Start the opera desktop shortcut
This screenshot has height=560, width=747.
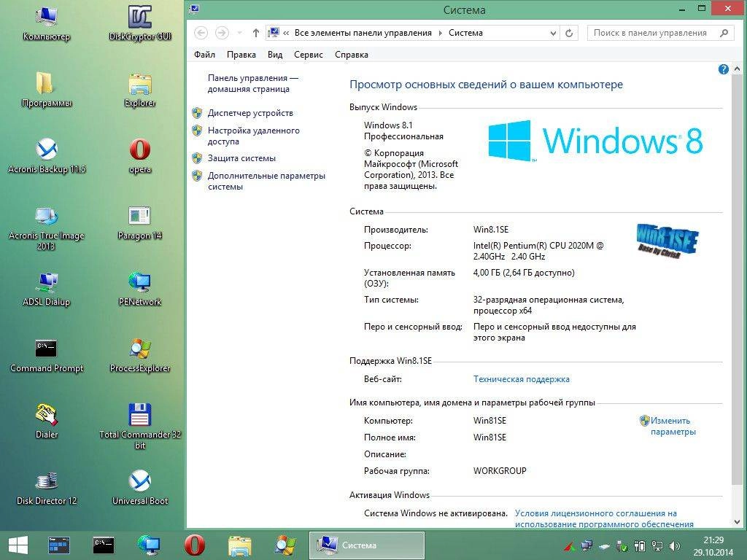point(139,156)
